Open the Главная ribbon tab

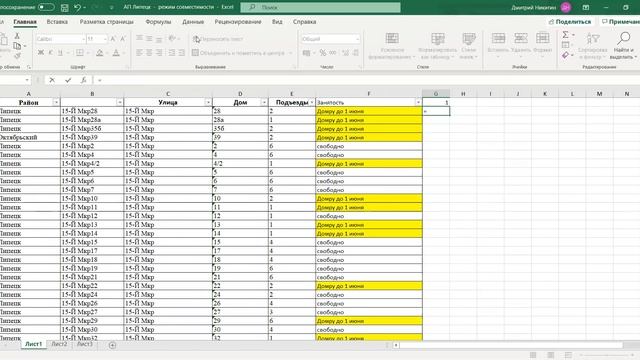[25, 22]
